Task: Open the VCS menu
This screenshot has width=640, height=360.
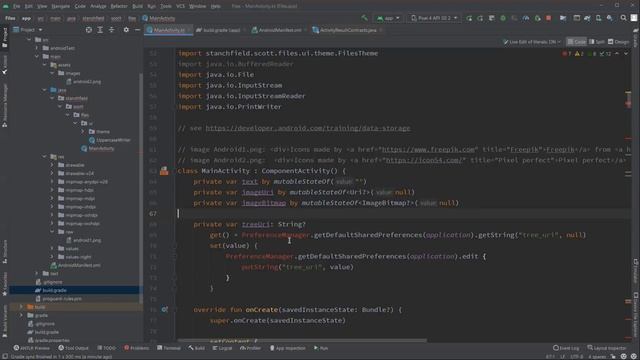Action: tap(180, 6)
